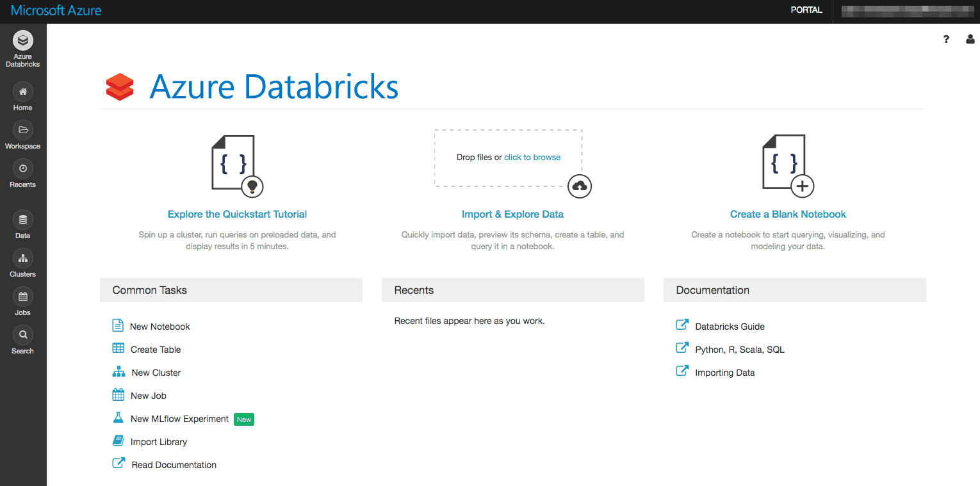Open Import Library from Common Tasks
This screenshot has width=980, height=486.
click(x=158, y=441)
